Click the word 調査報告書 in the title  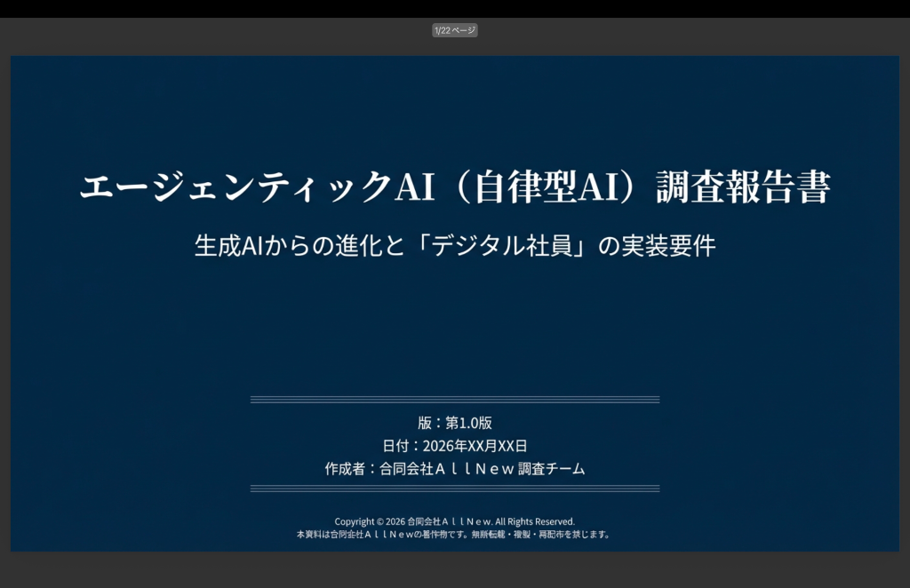[743, 187]
